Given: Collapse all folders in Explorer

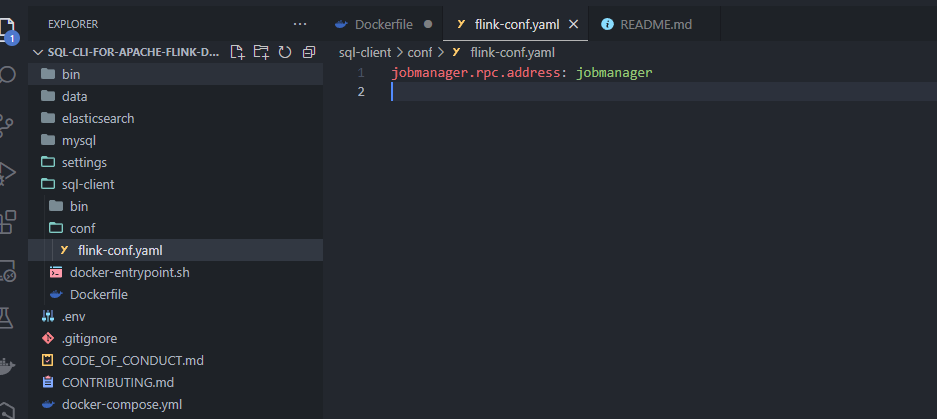Looking at the screenshot, I should (x=308, y=53).
